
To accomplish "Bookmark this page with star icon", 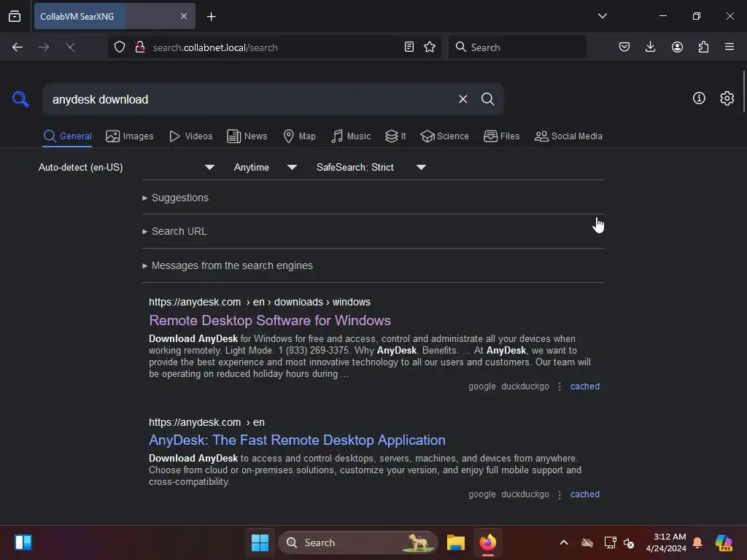I will [x=430, y=47].
